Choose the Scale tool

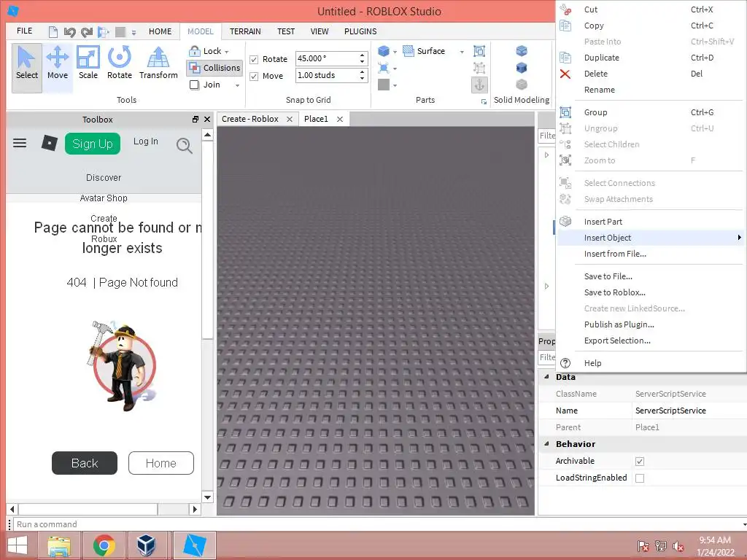(88, 64)
